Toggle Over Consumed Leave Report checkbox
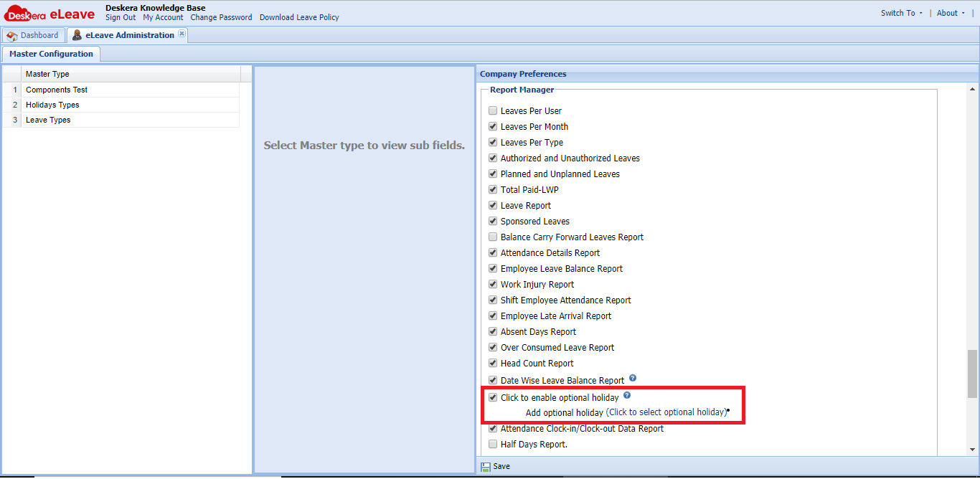Viewport: 980px width, 479px height. [x=493, y=348]
